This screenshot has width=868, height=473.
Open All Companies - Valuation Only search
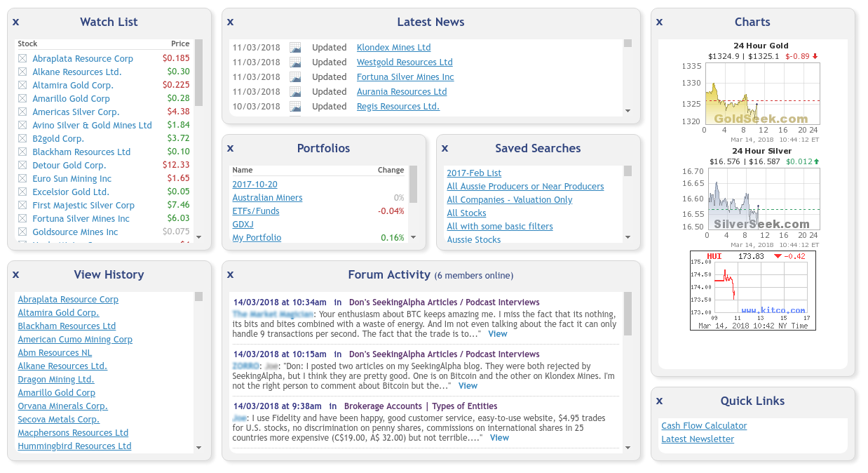[510, 200]
